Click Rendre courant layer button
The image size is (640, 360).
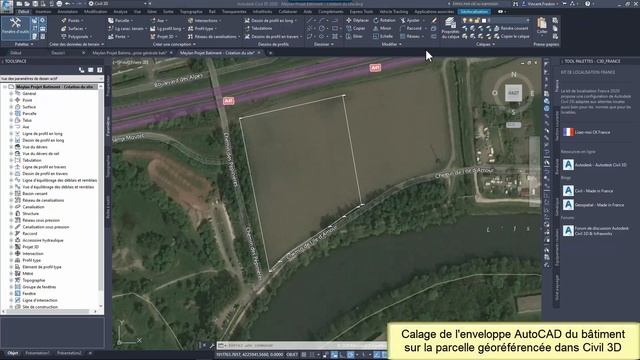pyautogui.click(x=511, y=29)
